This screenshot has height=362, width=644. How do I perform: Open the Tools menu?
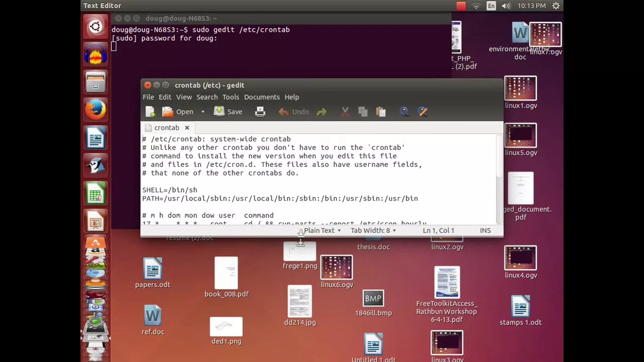(x=230, y=97)
